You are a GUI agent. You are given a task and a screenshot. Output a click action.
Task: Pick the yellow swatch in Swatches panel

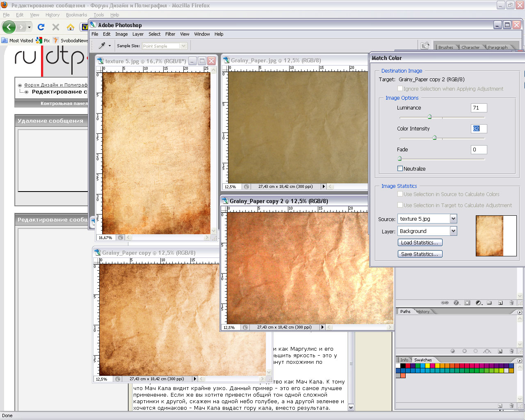[428, 365]
